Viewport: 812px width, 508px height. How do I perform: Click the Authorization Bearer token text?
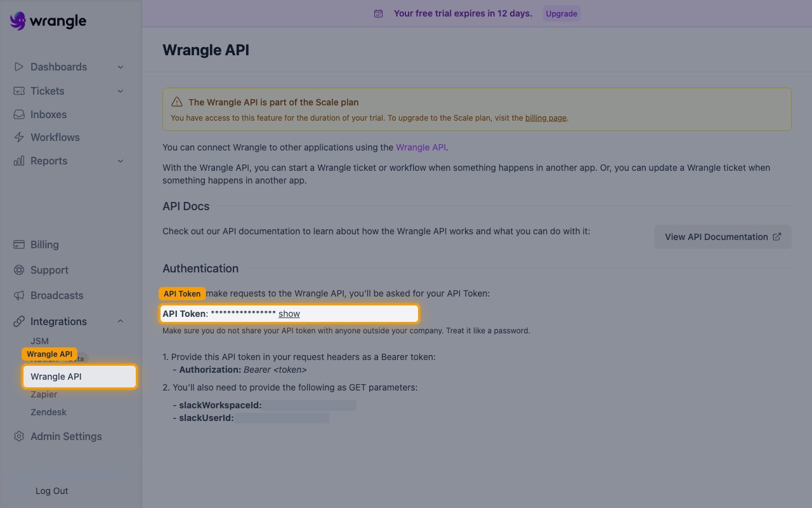click(x=243, y=370)
